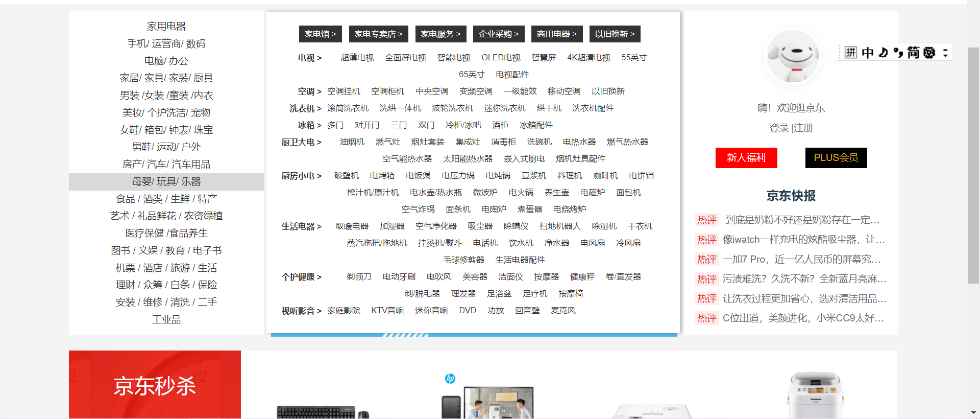Image resolution: width=980 pixels, height=419 pixels.
Task: Click the 电动牙刷 link
Action: point(399,277)
